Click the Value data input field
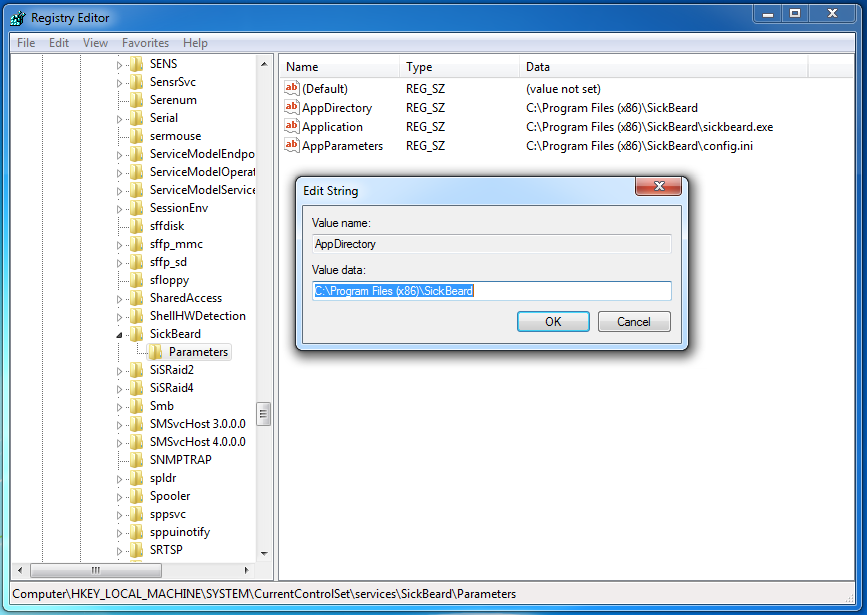 click(492, 291)
